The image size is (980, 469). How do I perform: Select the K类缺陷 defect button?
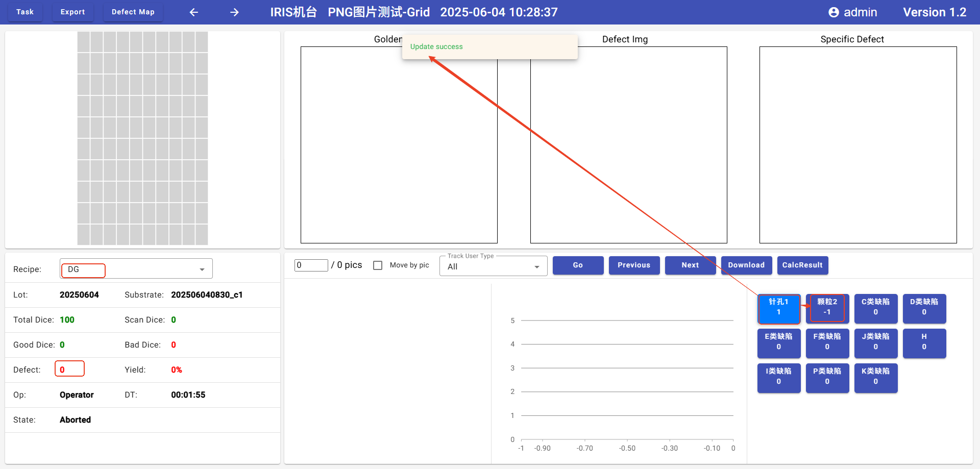(876, 378)
